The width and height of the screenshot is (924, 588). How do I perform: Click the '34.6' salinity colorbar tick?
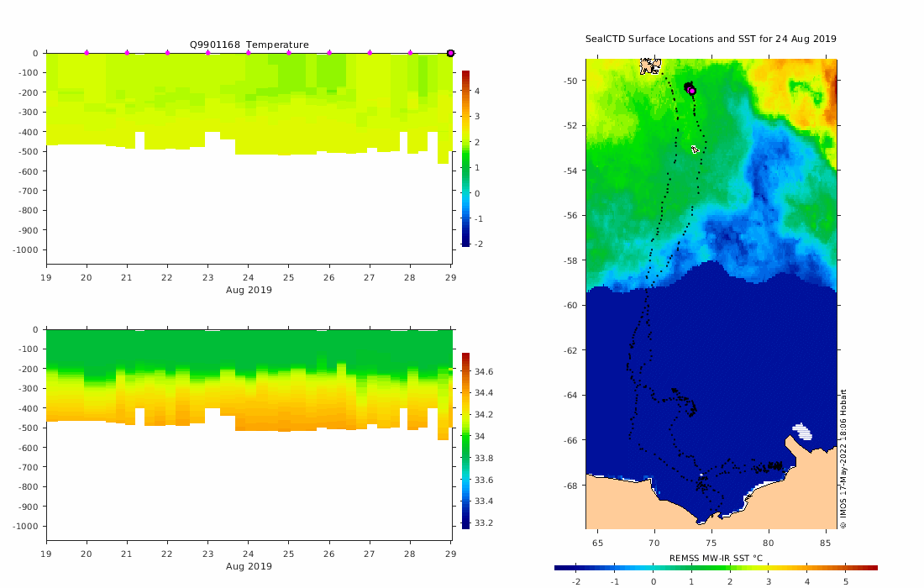(x=484, y=372)
